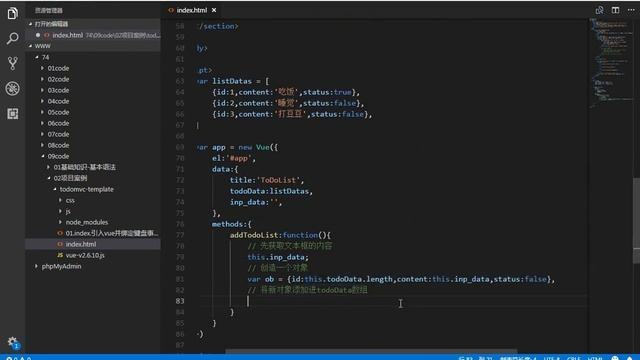This screenshot has height=360, width=640.
Task: Click the inp_data:'' property line
Action: pos(256,202)
